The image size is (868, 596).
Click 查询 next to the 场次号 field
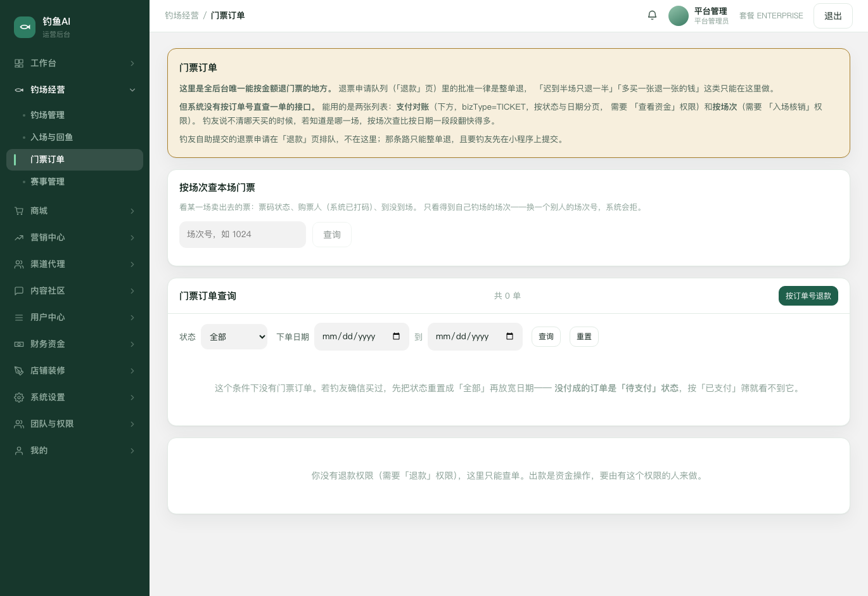click(332, 235)
